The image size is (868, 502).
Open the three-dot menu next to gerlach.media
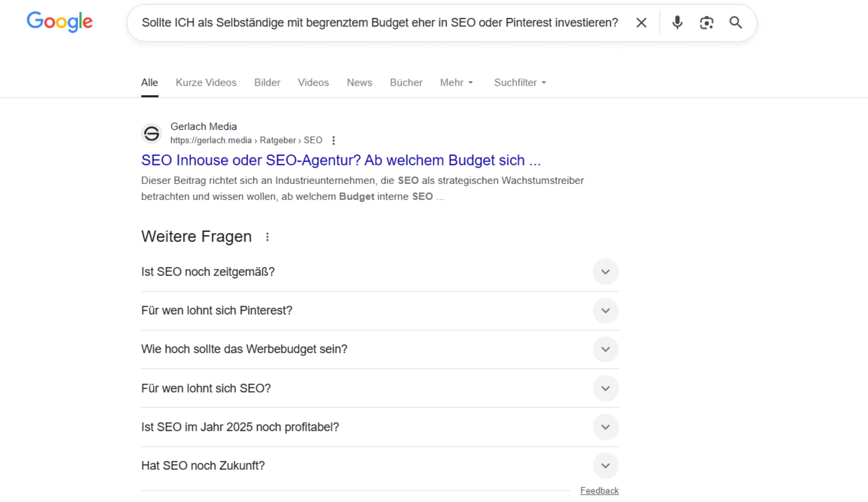(x=333, y=140)
